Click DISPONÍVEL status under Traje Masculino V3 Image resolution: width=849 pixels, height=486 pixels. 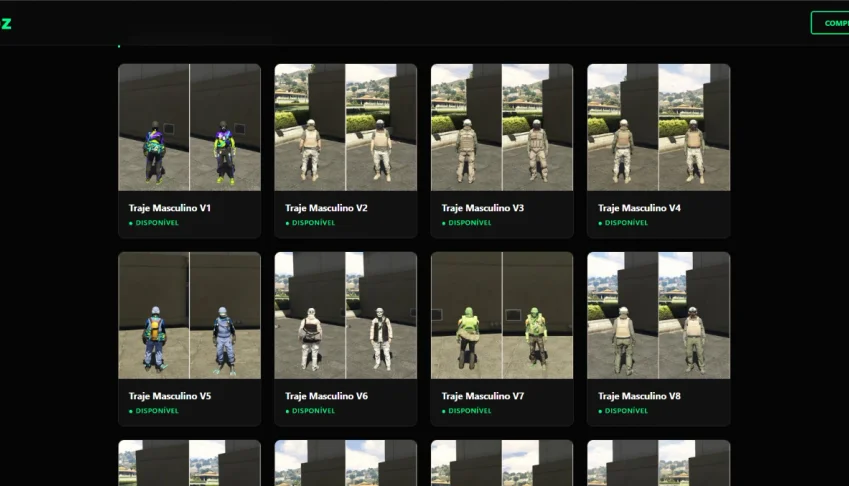(467, 223)
